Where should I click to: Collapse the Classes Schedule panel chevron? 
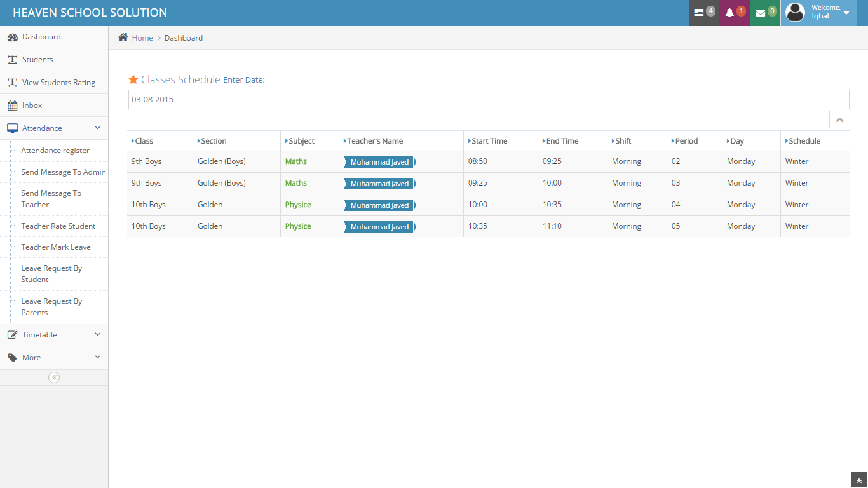(x=839, y=120)
